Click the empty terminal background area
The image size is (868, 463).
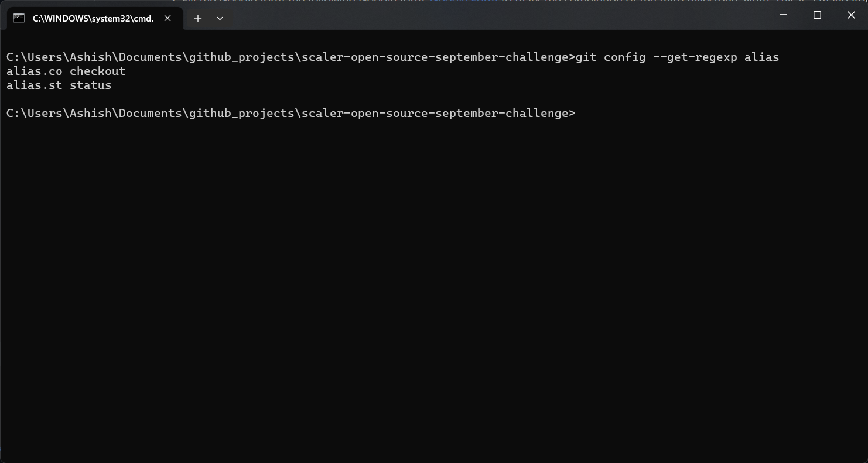(410, 263)
